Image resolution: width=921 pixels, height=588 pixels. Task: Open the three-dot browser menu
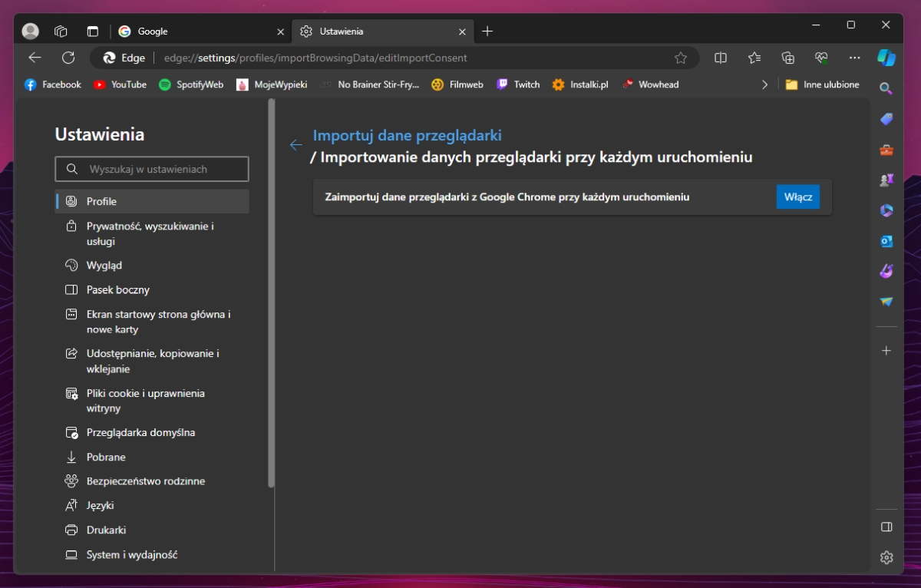(854, 58)
